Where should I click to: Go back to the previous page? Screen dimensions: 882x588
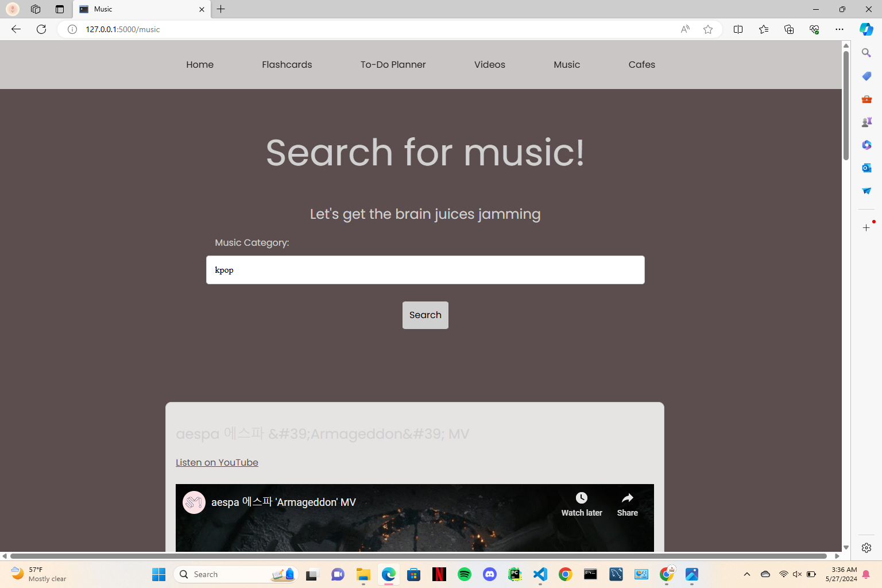tap(16, 29)
